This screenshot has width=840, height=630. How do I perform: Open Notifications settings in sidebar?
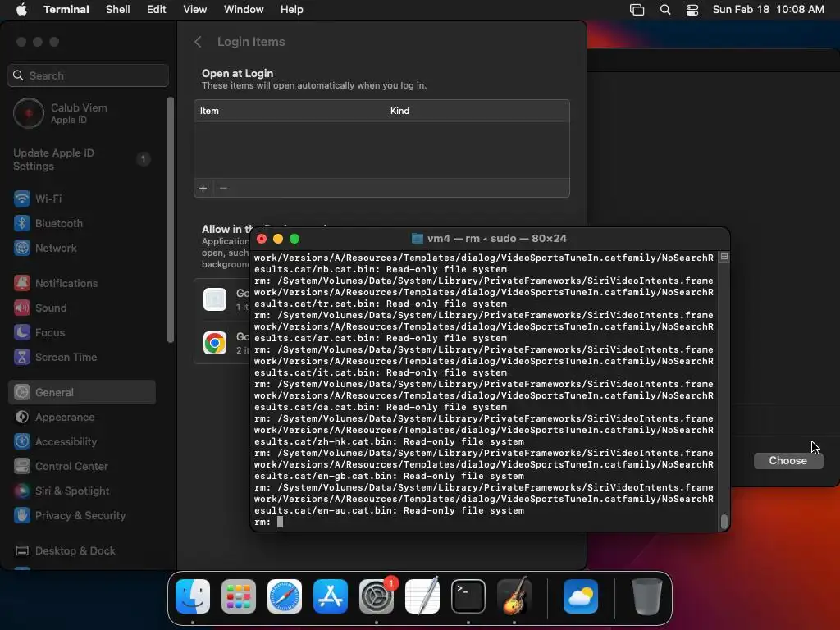[x=83, y=283]
